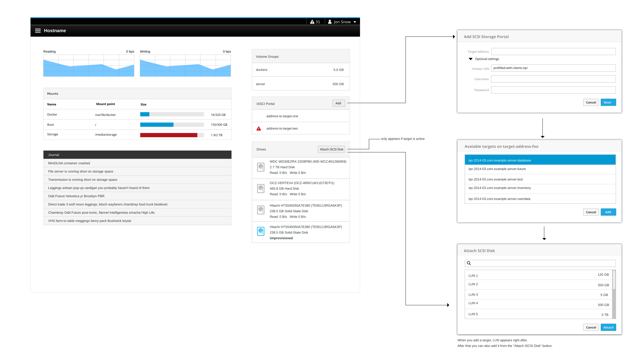The width and height of the screenshot is (642, 364).
Task: Select the LUN 3 entry of 5 GB
Action: [538, 295]
